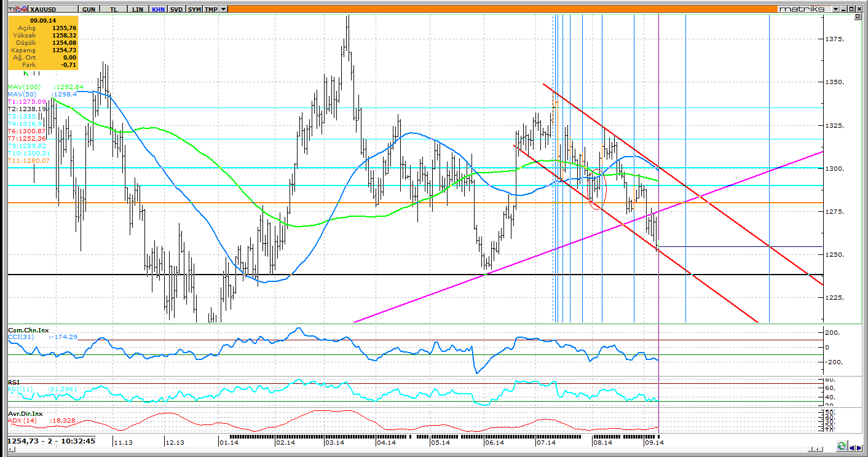Click the 12.13 date on the time axis
Image resolution: width=868 pixels, height=457 pixels.
point(175,442)
